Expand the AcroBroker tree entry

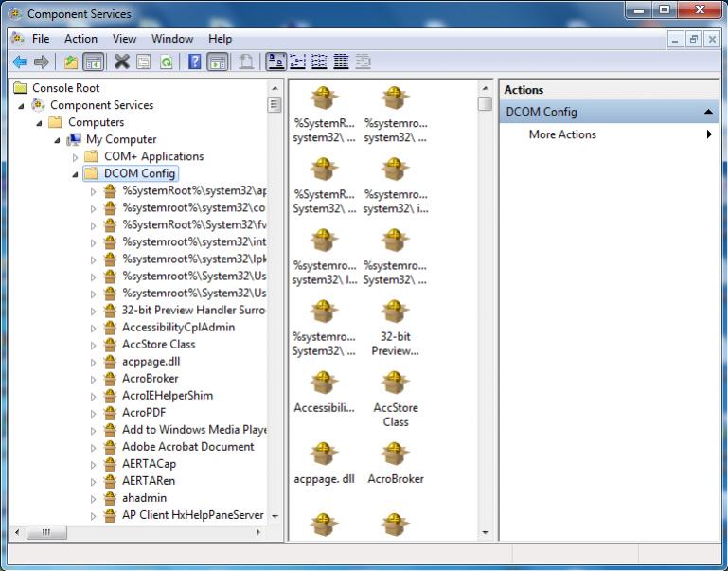click(x=94, y=380)
